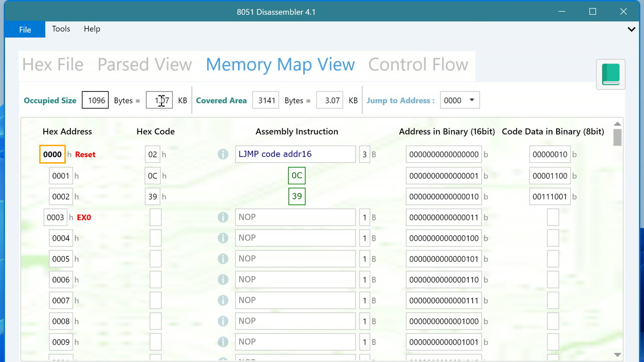The image size is (644, 362).
Task: Click info icon in address 0007 row
Action: tap(223, 300)
